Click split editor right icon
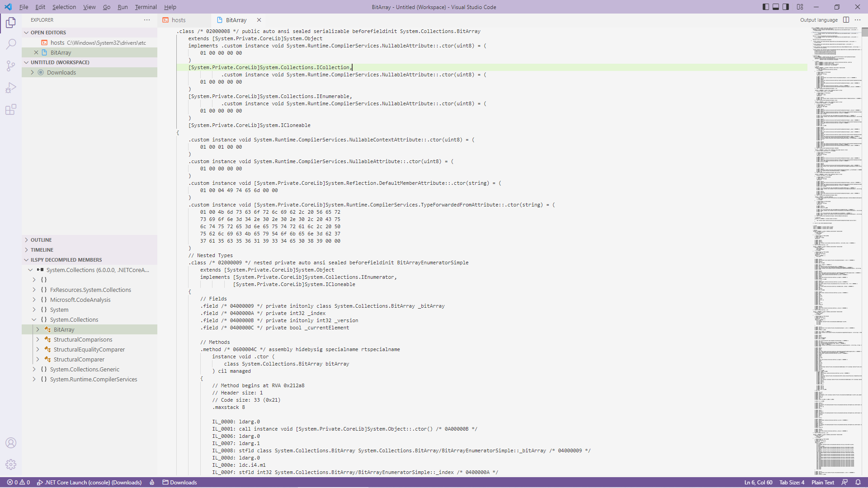Image resolution: width=868 pixels, height=488 pixels. click(846, 20)
